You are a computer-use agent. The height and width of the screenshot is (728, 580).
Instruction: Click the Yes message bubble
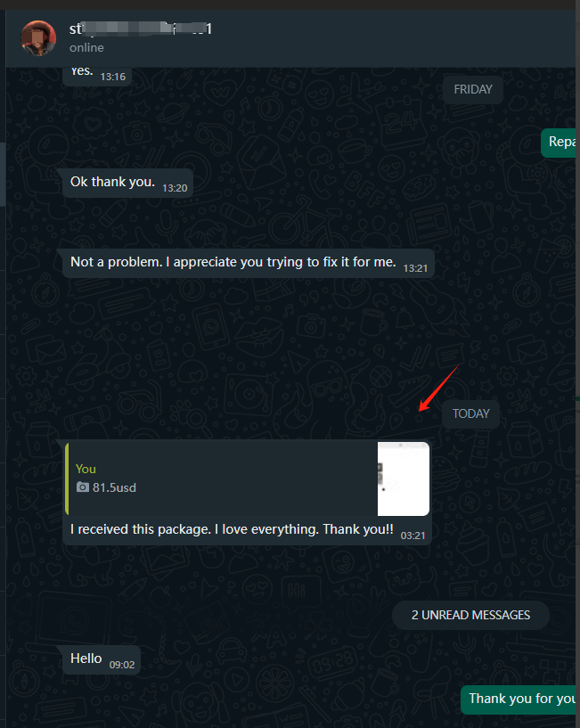(97, 76)
